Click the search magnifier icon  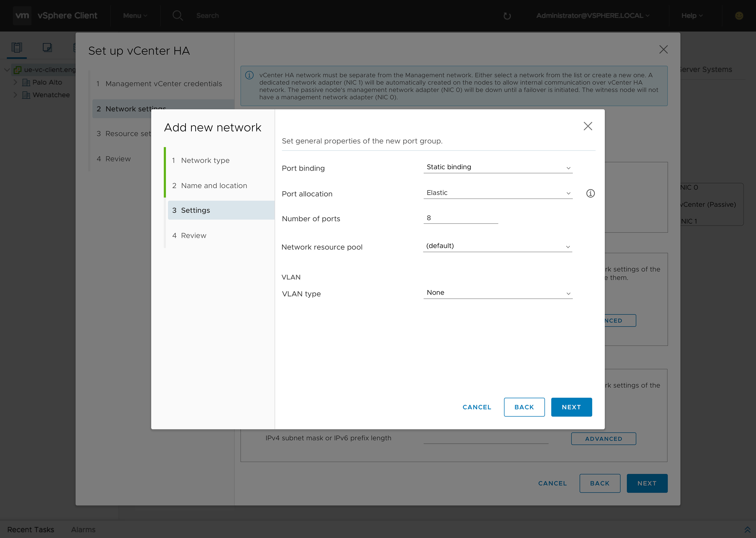pos(178,16)
